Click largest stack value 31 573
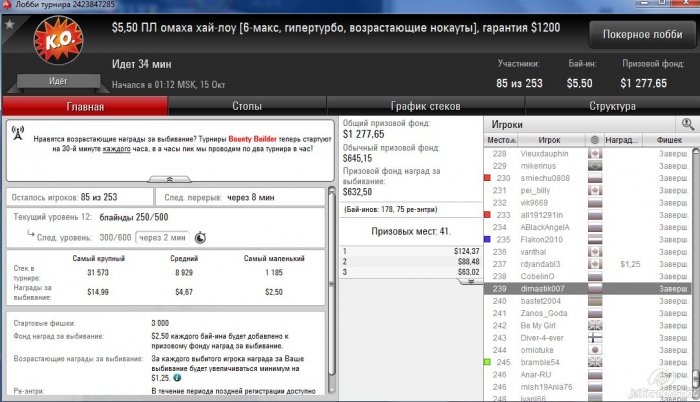The height and width of the screenshot is (402, 700). click(98, 272)
